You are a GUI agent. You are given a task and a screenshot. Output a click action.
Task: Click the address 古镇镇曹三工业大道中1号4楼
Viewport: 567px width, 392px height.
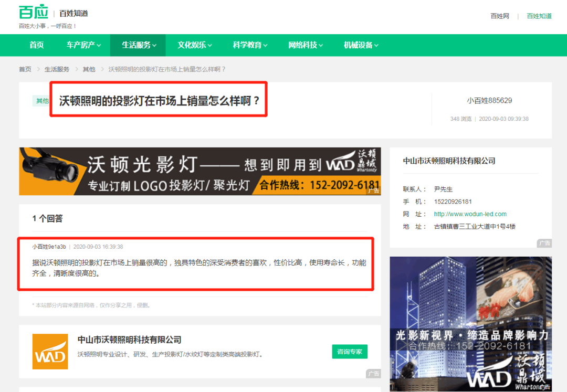coord(475,227)
